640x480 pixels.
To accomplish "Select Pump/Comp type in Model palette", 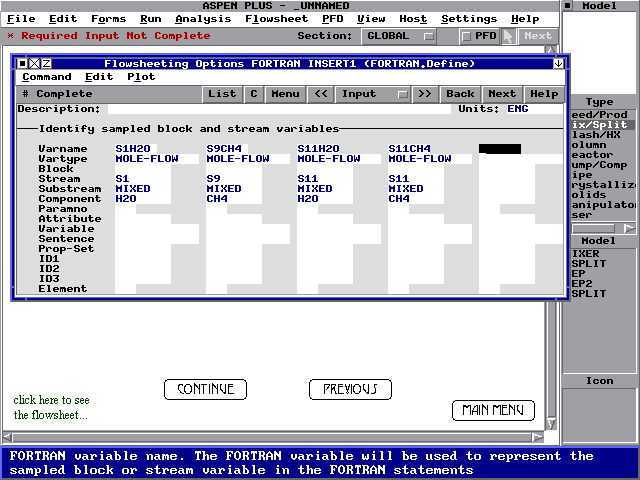I will click(x=602, y=165).
